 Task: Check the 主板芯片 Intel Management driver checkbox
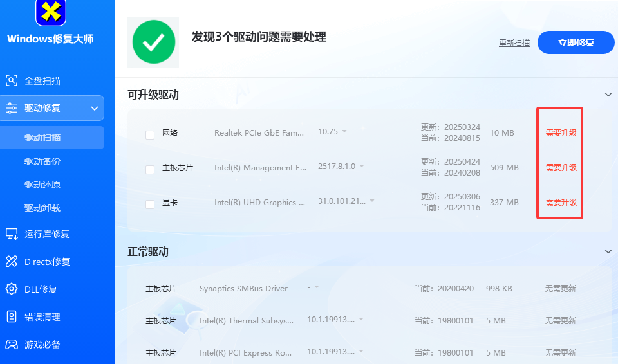[150, 169]
